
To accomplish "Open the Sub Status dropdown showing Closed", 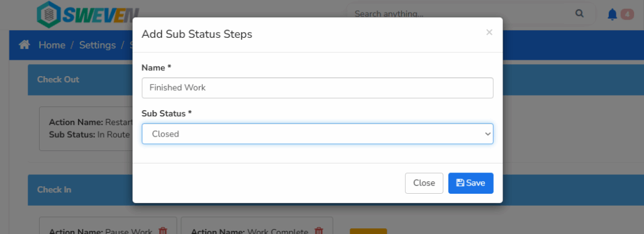I will [318, 134].
